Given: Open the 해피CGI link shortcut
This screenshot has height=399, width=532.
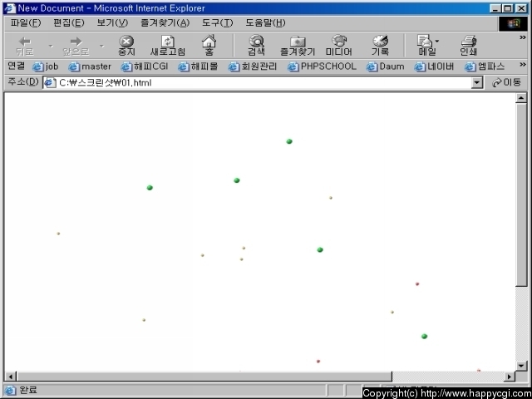Looking at the screenshot, I should [145, 66].
